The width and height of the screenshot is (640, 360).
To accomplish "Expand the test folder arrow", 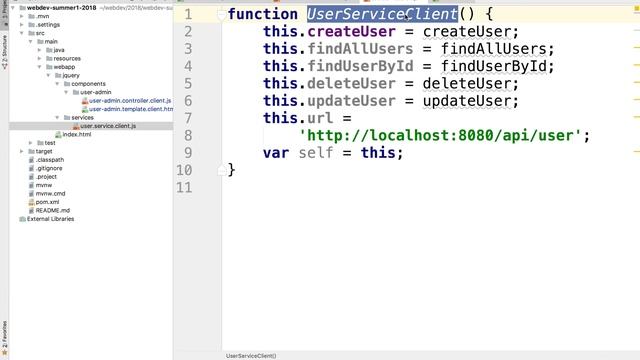I will (x=31, y=143).
